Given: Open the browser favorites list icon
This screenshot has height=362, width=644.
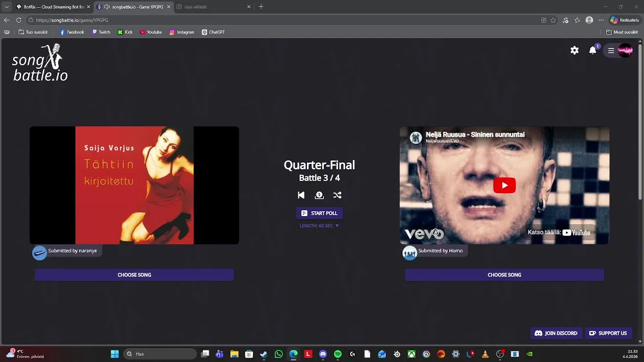Looking at the screenshot, I should (x=577, y=20).
